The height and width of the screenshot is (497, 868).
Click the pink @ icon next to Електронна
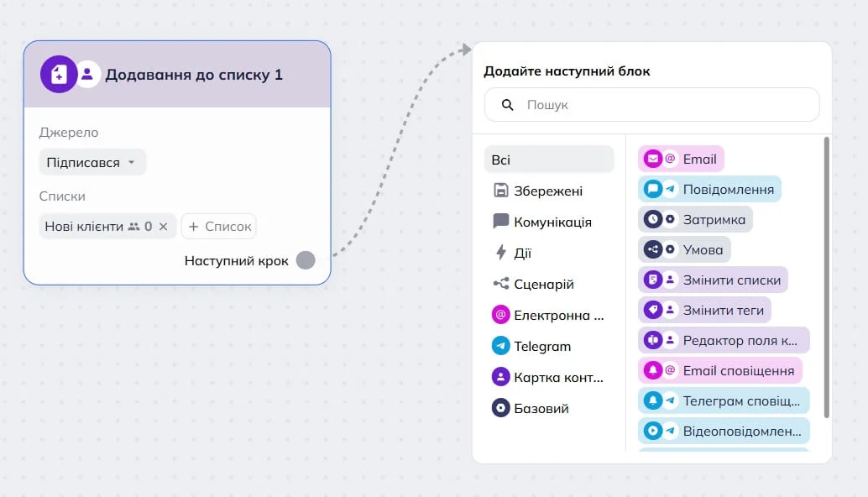pos(500,315)
